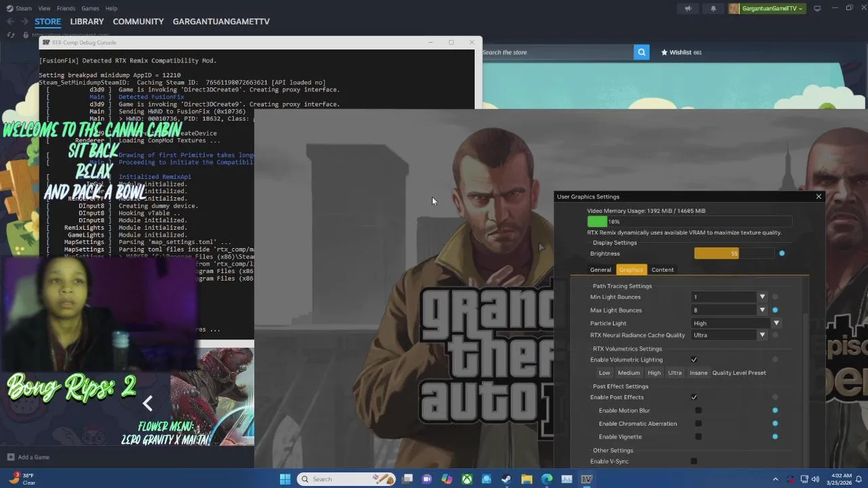This screenshot has height=488, width=868.
Task: Click the Brightness slider bar
Action: pyautogui.click(x=734, y=253)
